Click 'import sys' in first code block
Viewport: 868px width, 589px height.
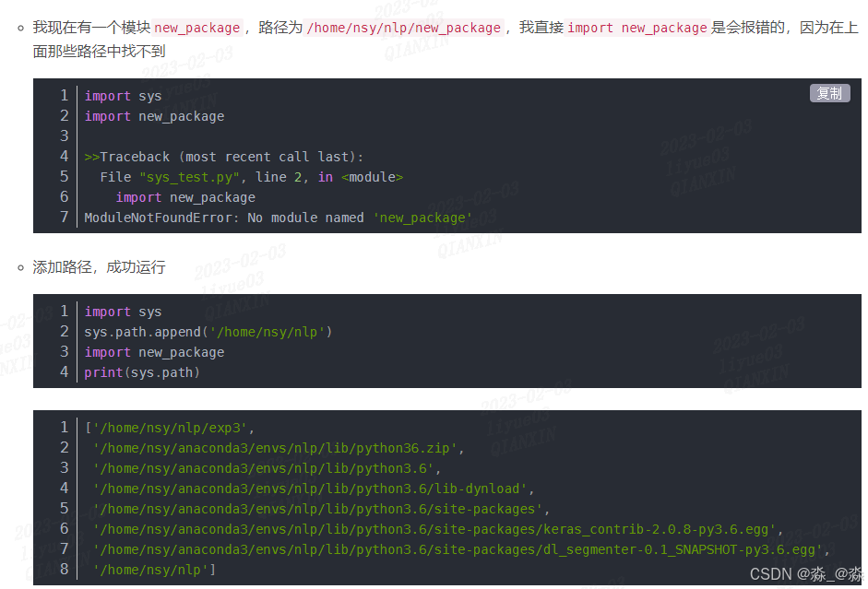coord(123,96)
